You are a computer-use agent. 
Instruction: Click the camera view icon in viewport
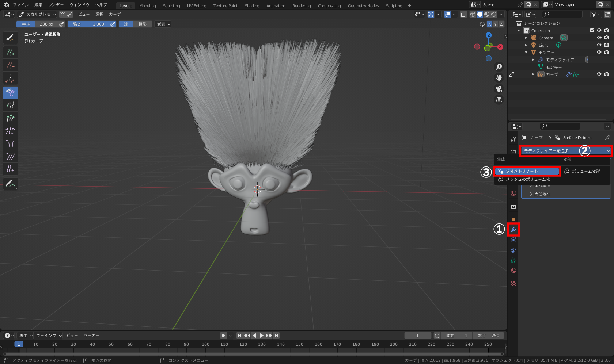(x=499, y=89)
